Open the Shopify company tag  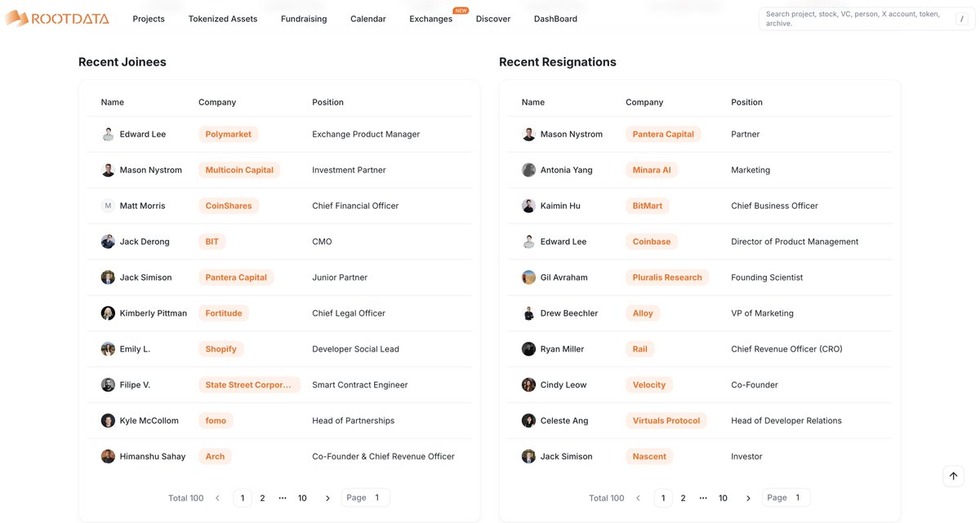(x=221, y=349)
